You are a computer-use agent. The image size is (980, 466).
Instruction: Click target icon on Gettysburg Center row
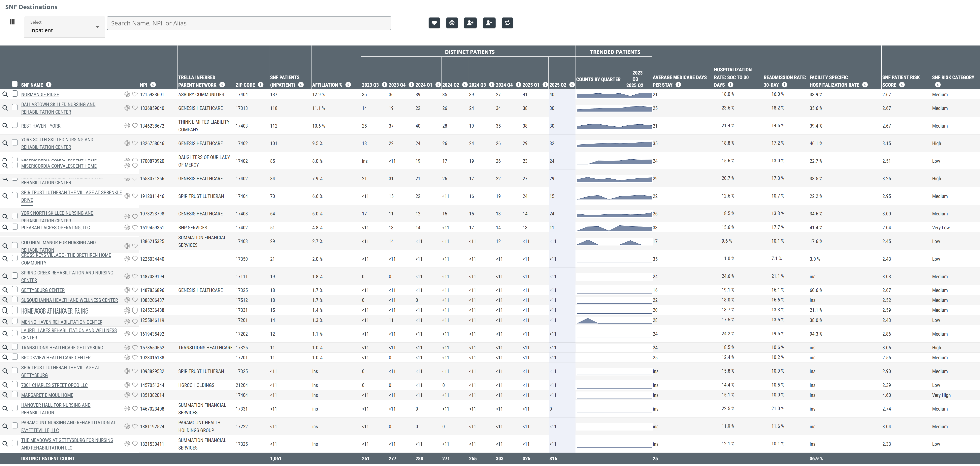pos(127,290)
